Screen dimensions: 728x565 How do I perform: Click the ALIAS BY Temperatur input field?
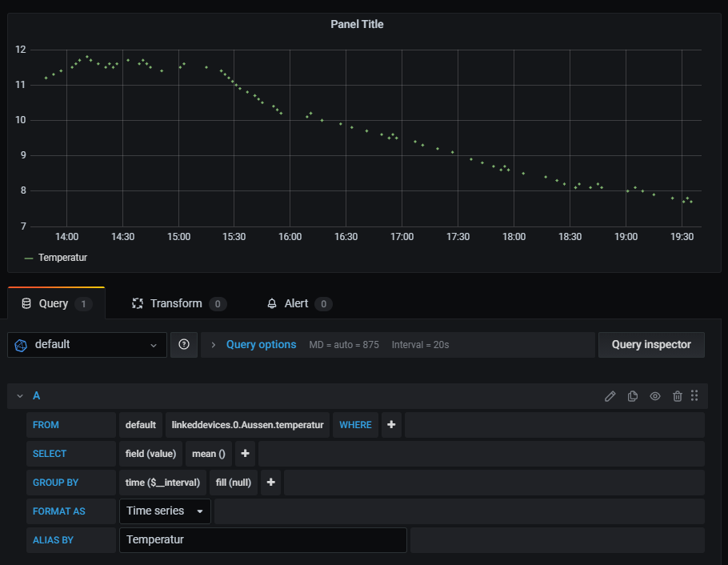(x=262, y=540)
